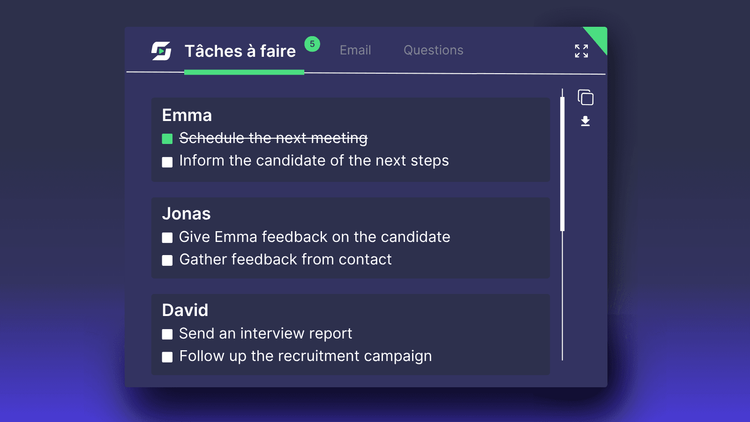The image size is (750, 422).
Task: Expand the panel to fullscreen
Action: click(581, 51)
